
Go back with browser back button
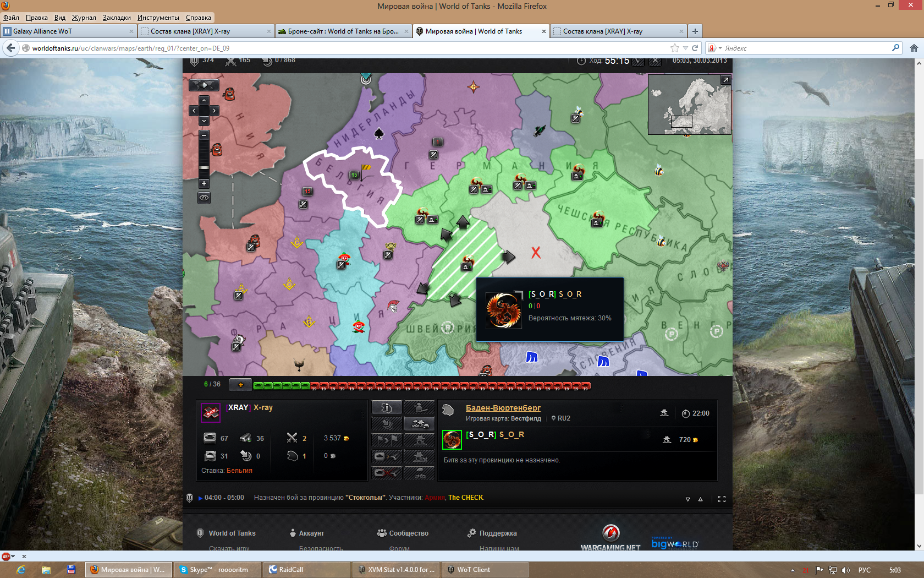coord(10,48)
